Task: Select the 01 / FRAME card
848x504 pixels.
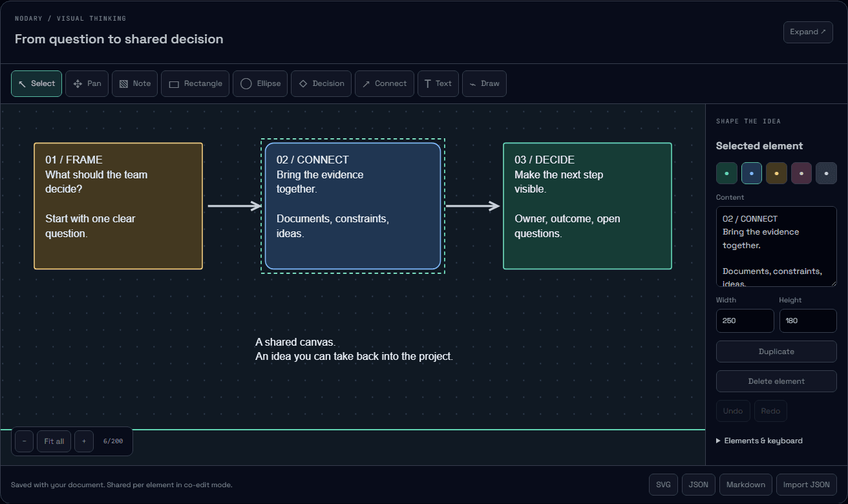Action: [x=118, y=206]
